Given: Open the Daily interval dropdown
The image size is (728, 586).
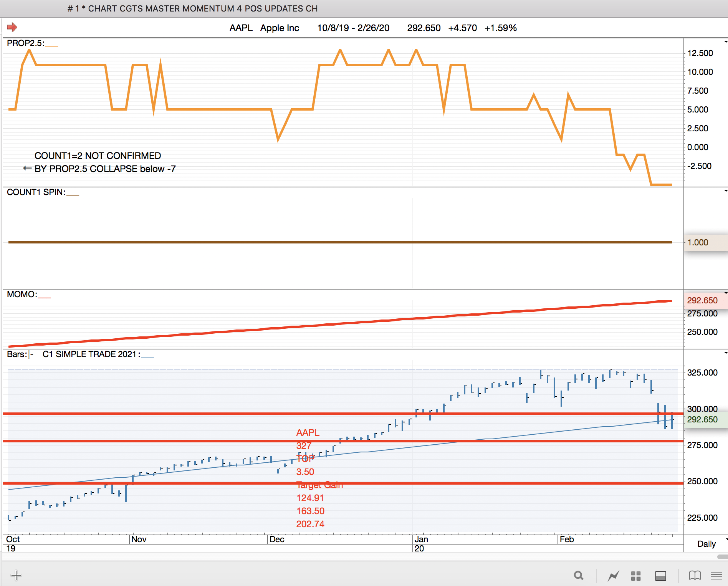Looking at the screenshot, I should pyautogui.click(x=709, y=544).
